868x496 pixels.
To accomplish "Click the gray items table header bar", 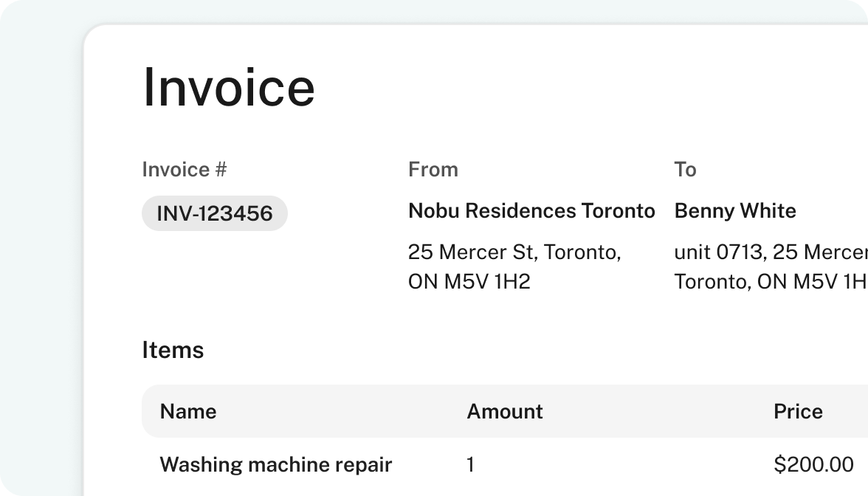I will pyautogui.click(x=505, y=411).
